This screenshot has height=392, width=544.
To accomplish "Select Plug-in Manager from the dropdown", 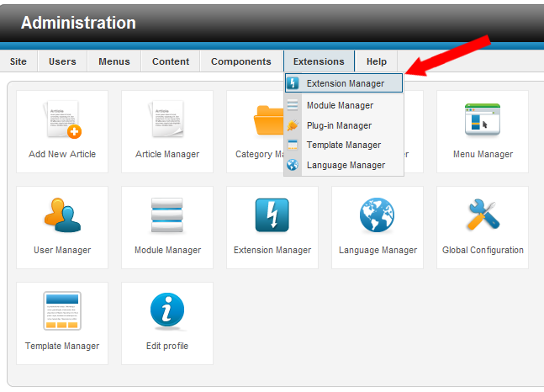I will (339, 125).
